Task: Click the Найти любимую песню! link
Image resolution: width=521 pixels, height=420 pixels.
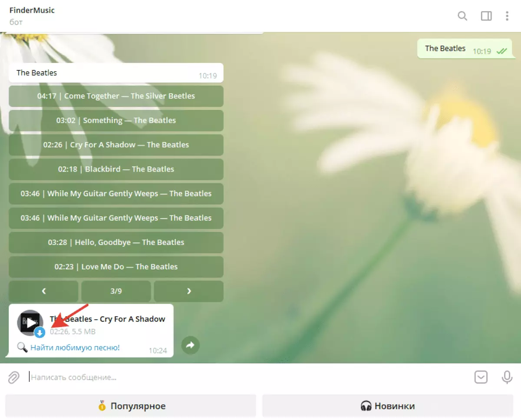Action: (x=75, y=347)
